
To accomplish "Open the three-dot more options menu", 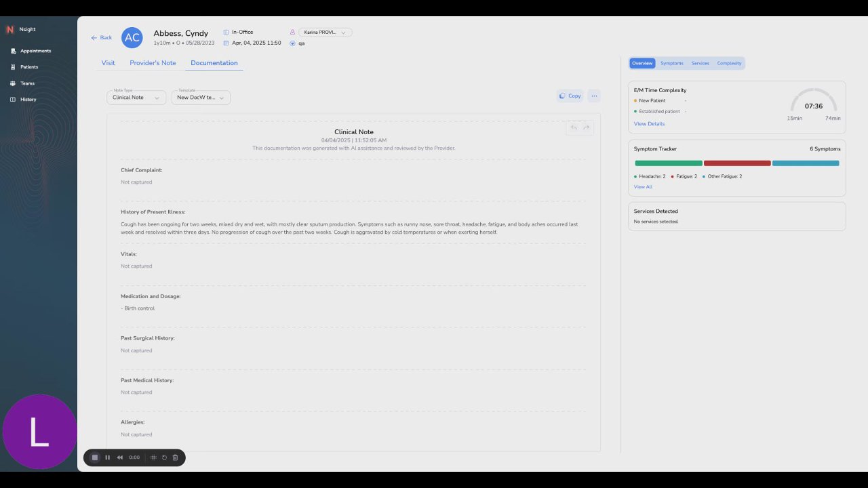I will pos(594,96).
